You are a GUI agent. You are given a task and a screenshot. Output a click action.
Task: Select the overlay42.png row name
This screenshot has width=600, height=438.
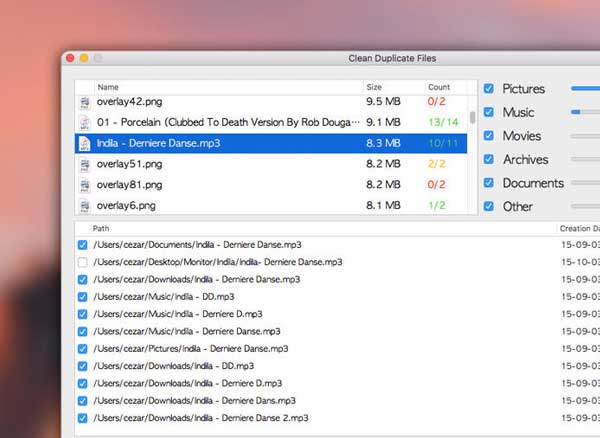coord(129,102)
